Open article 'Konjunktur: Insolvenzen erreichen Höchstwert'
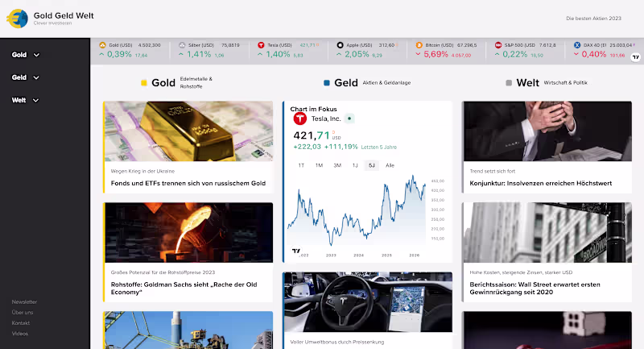The height and width of the screenshot is (349, 644). coord(541,183)
